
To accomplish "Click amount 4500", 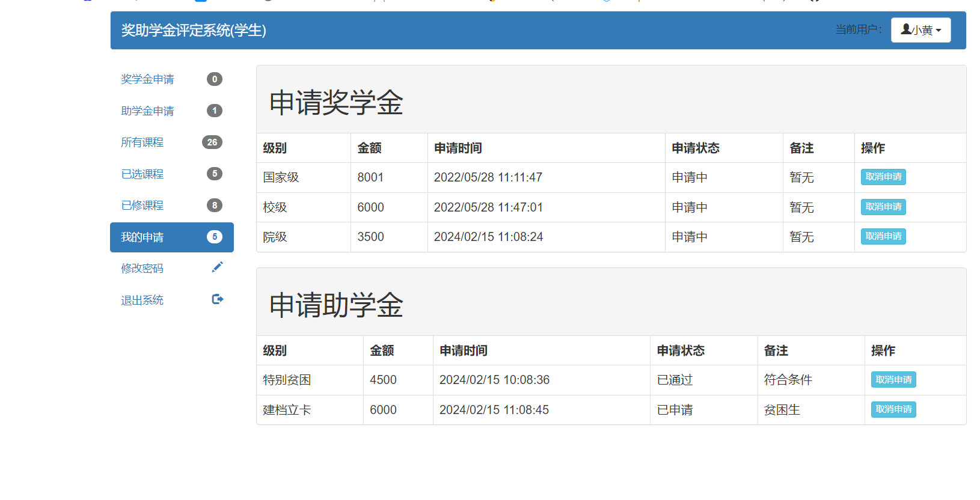I will pos(383,380).
